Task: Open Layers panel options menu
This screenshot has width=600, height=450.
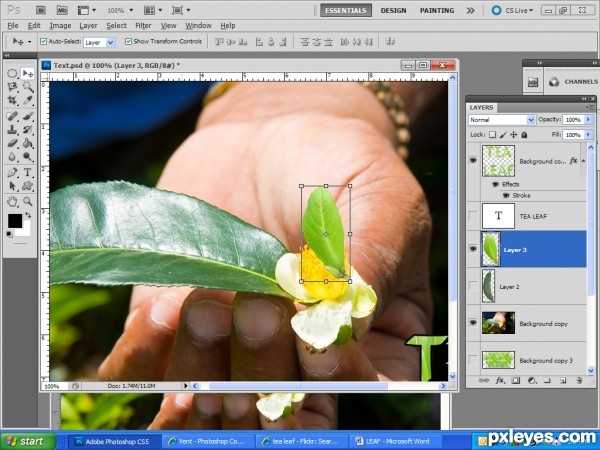Action: pyautogui.click(x=589, y=108)
